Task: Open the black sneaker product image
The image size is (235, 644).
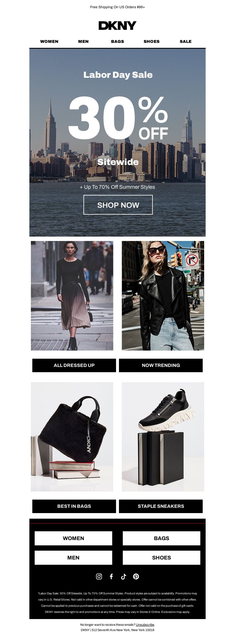Action: tap(163, 436)
